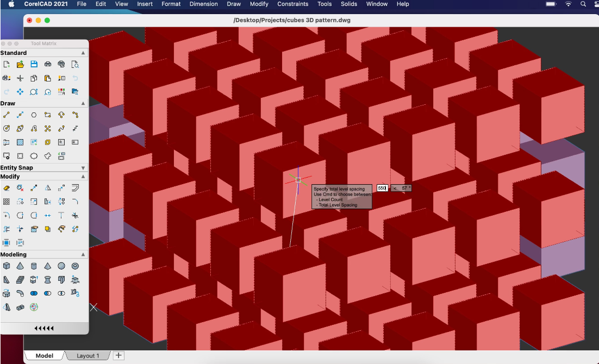Switch to the Model tab
This screenshot has width=599, height=364.
tap(45, 356)
